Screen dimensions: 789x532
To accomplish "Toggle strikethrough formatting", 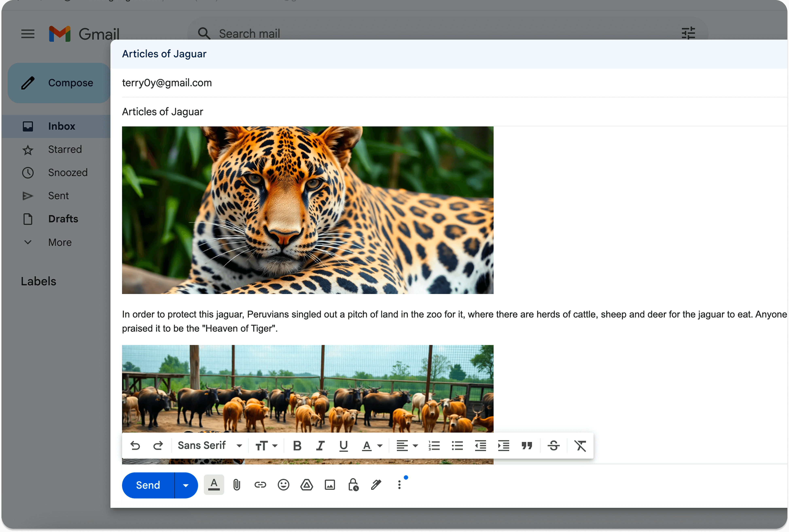I will pos(554,445).
